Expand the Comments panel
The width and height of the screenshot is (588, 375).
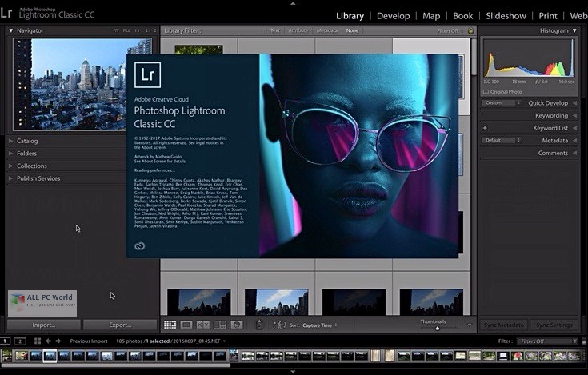pos(575,153)
